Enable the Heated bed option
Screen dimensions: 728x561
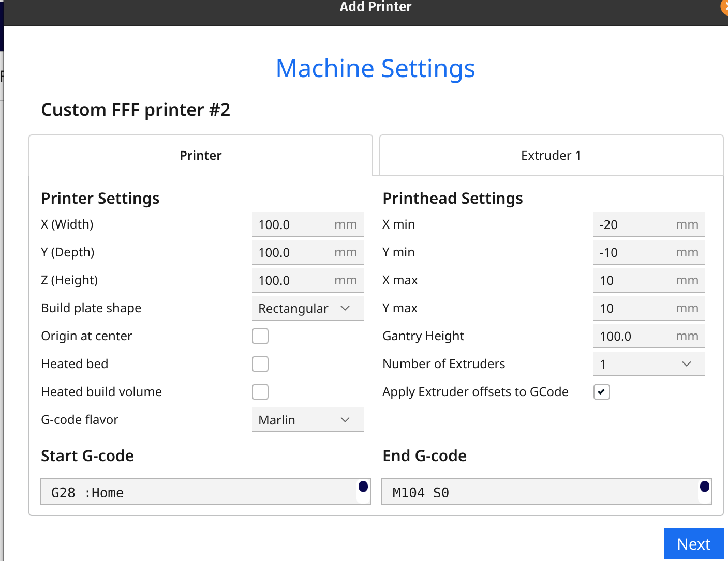tap(260, 363)
